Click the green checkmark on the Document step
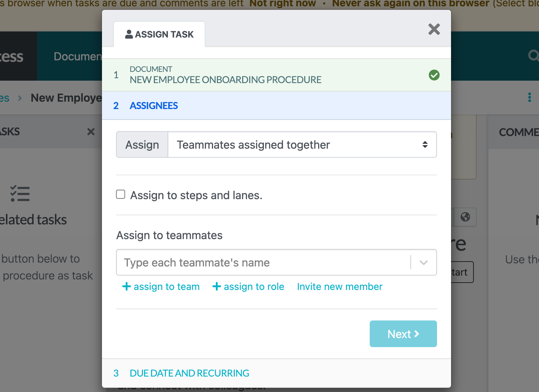The height and width of the screenshot is (392, 539). (x=434, y=75)
